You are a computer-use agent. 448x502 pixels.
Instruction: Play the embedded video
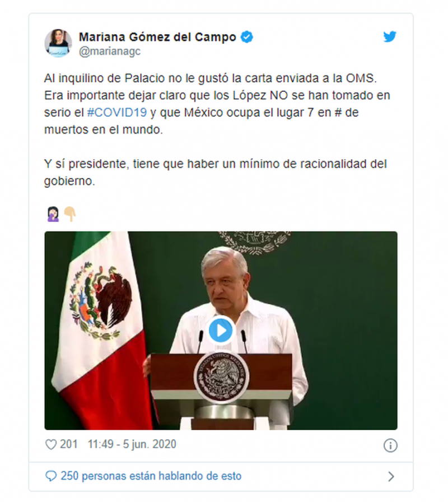pos(221,331)
